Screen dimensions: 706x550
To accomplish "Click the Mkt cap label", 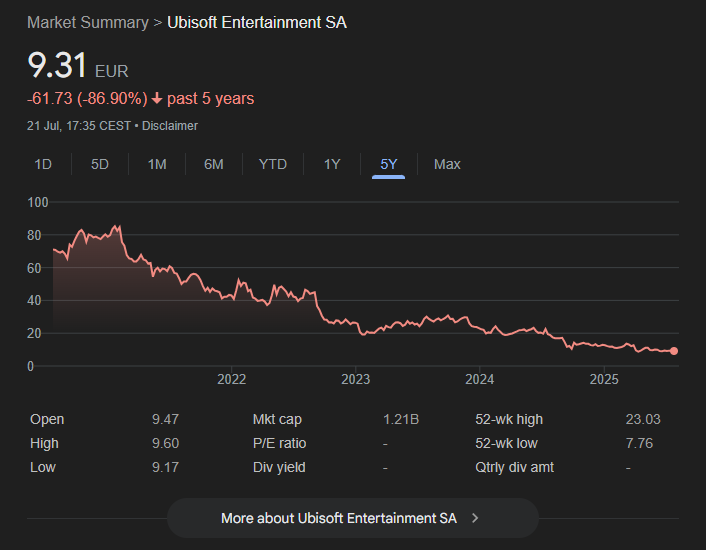I will [277, 419].
